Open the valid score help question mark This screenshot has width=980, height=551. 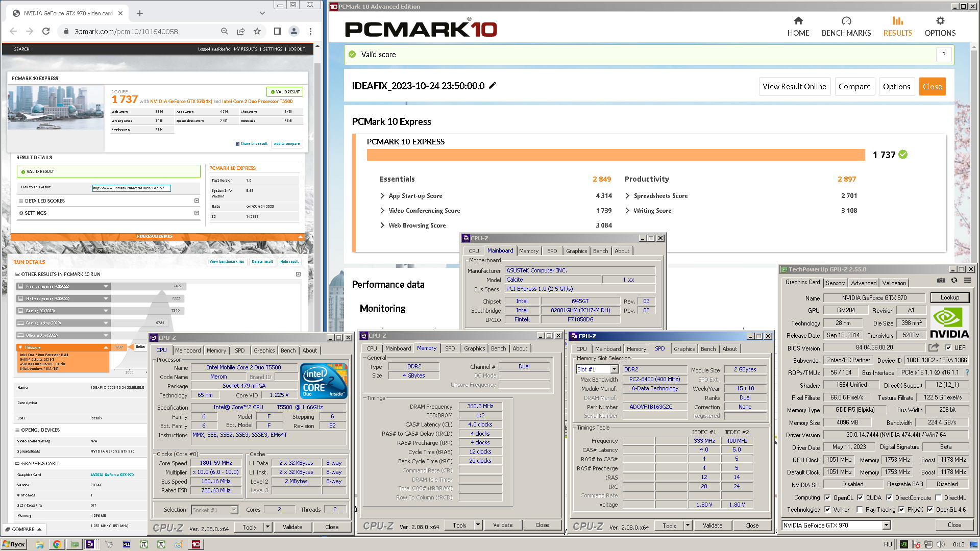(944, 55)
